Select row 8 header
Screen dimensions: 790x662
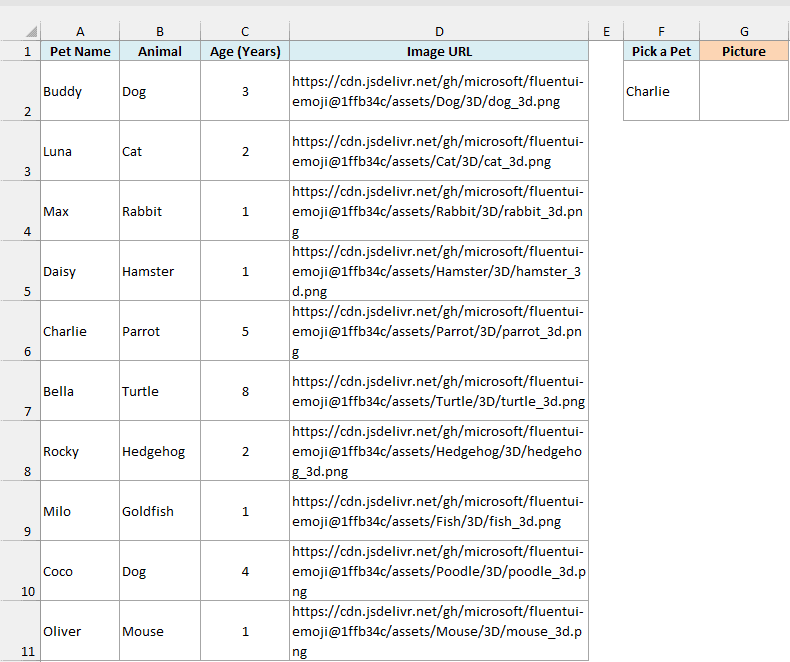pos(20,450)
